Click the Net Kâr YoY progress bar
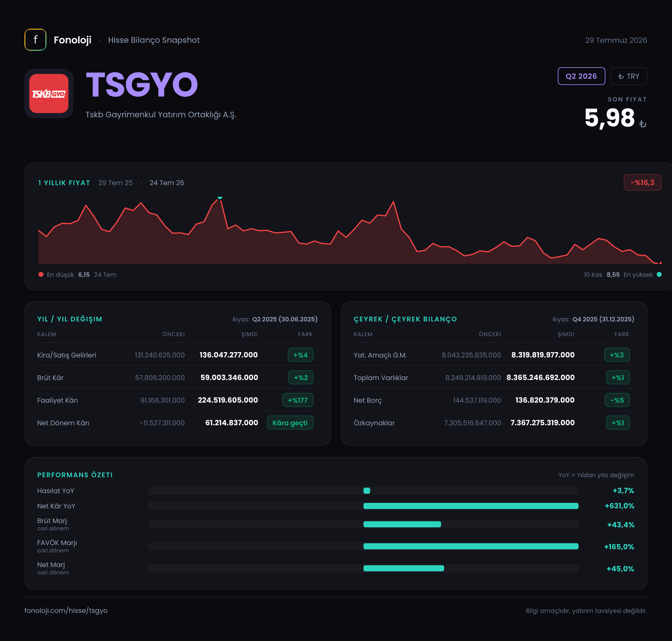This screenshot has height=641, width=672. tap(363, 506)
